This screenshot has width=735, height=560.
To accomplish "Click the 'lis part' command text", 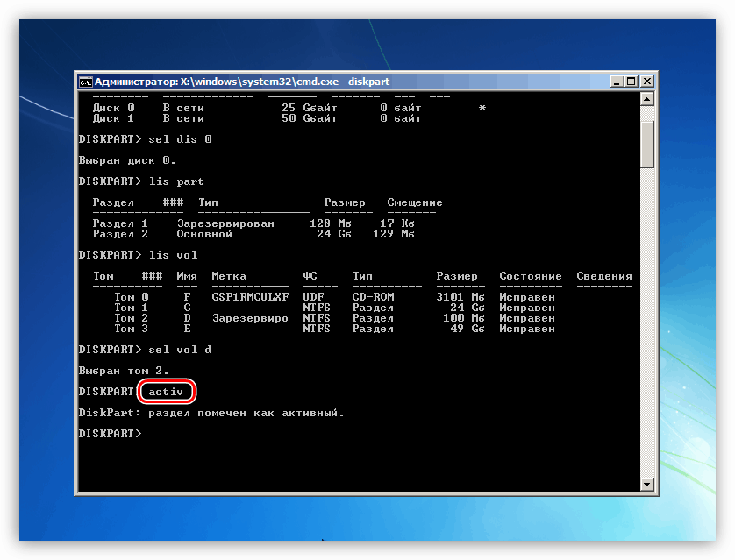I will [x=176, y=181].
